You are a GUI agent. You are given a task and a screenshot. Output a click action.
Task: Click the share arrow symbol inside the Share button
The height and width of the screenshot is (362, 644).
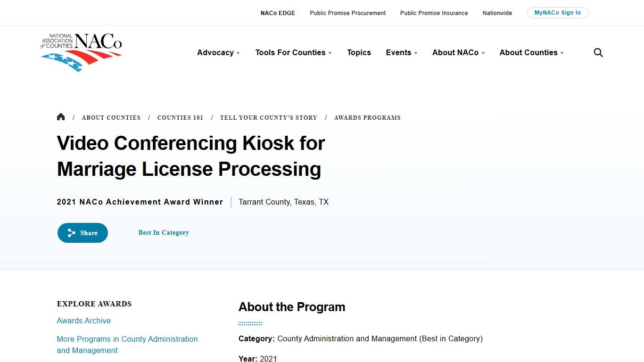click(71, 232)
